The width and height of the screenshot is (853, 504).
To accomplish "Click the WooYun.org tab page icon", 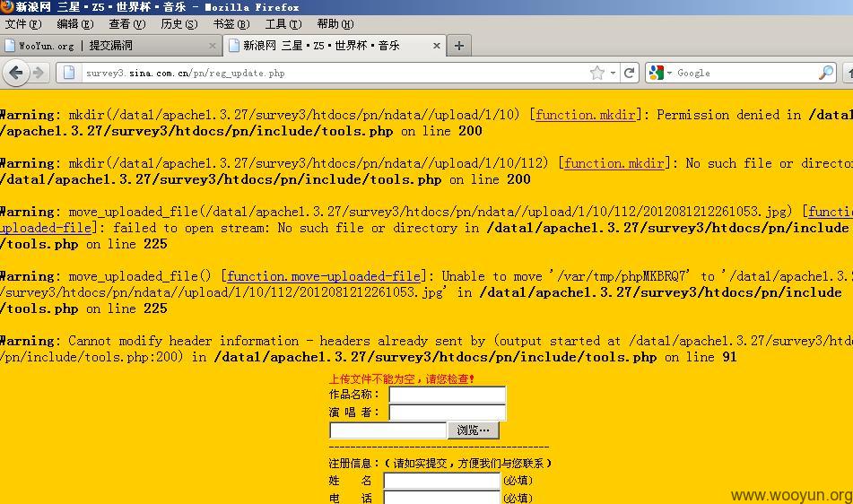I will [10, 46].
